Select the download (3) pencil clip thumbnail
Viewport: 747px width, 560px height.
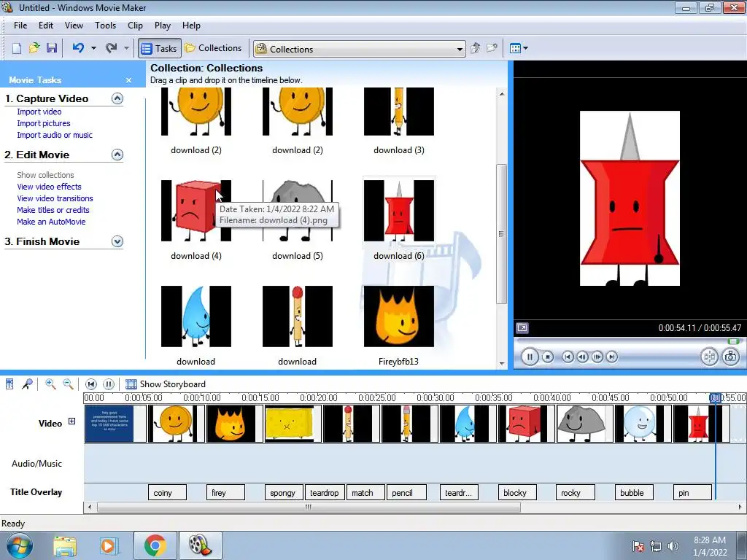[399, 112]
